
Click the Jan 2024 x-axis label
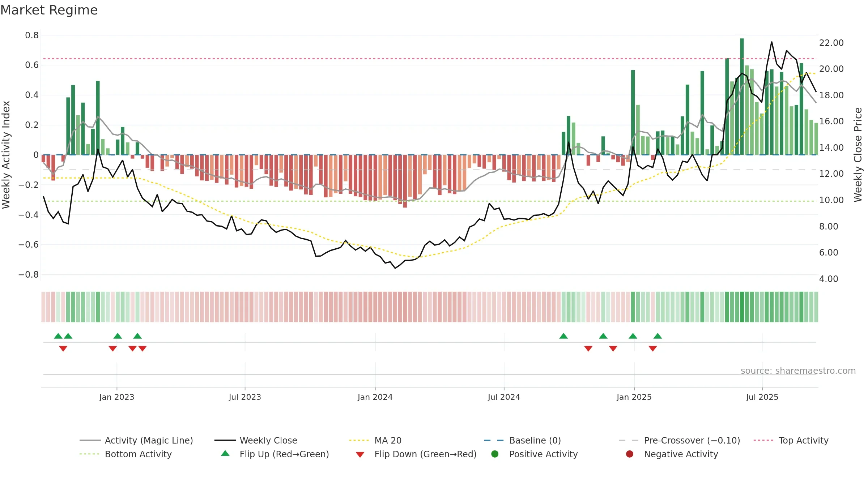coord(375,397)
